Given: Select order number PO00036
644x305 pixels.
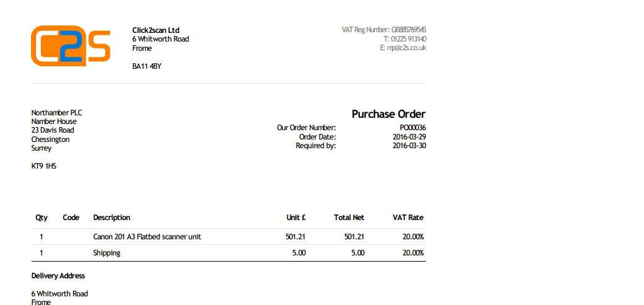Looking at the screenshot, I should [x=413, y=128].
